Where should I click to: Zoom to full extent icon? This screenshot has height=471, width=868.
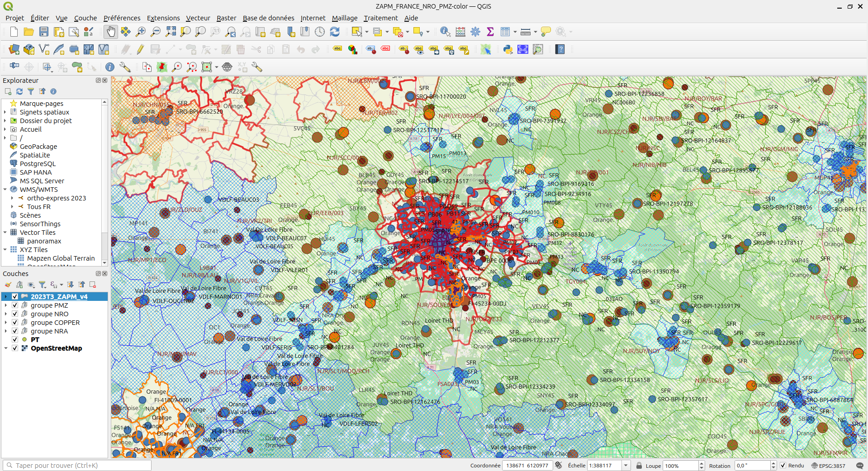tap(171, 32)
